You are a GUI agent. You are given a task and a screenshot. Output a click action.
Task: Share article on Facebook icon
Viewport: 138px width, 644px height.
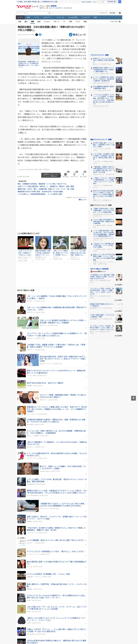40,35
